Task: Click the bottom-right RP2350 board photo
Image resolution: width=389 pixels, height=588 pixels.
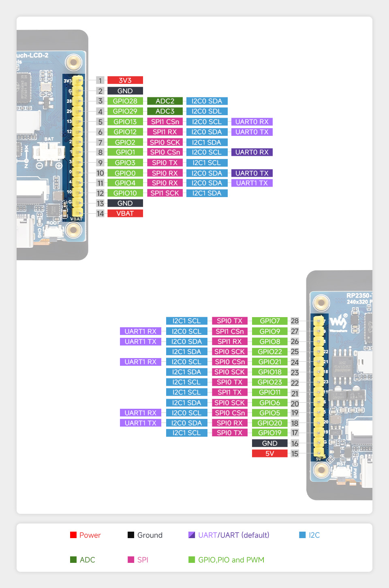Action: (340, 385)
